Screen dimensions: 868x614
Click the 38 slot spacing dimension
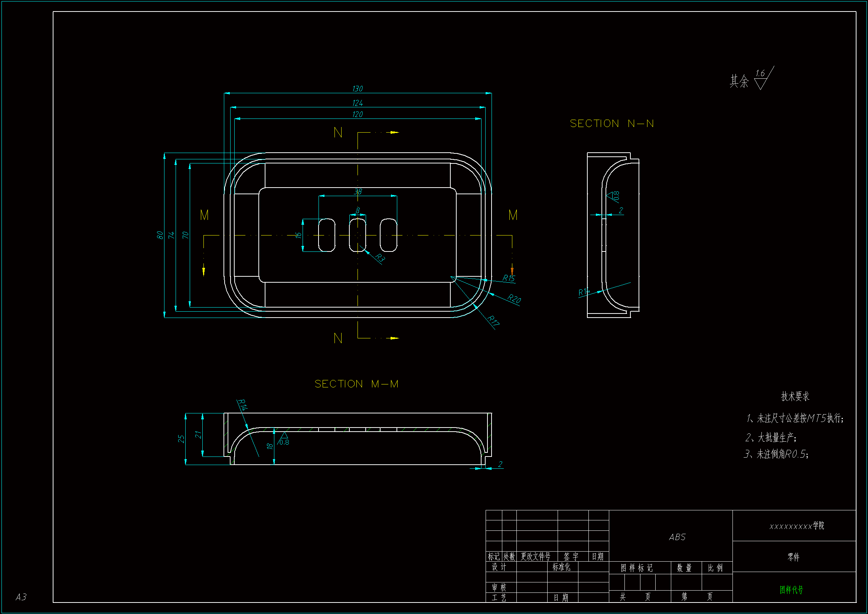[358, 192]
